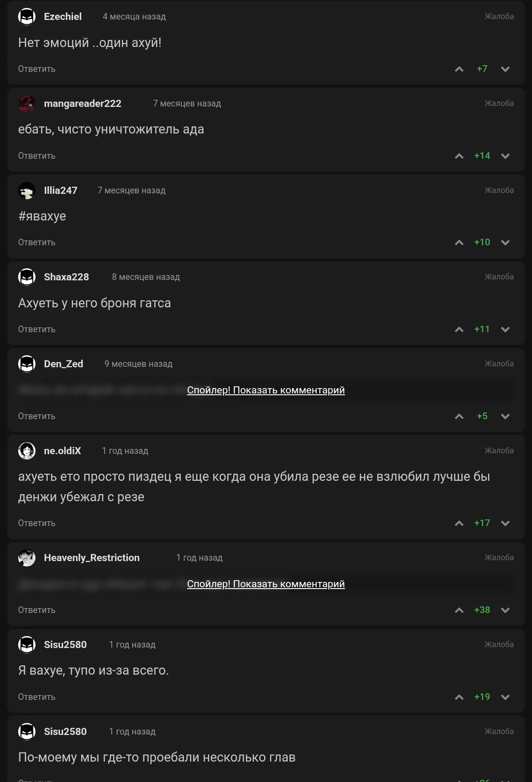
Task: Open the Heavenly_Restriction username link
Action: click(92, 558)
